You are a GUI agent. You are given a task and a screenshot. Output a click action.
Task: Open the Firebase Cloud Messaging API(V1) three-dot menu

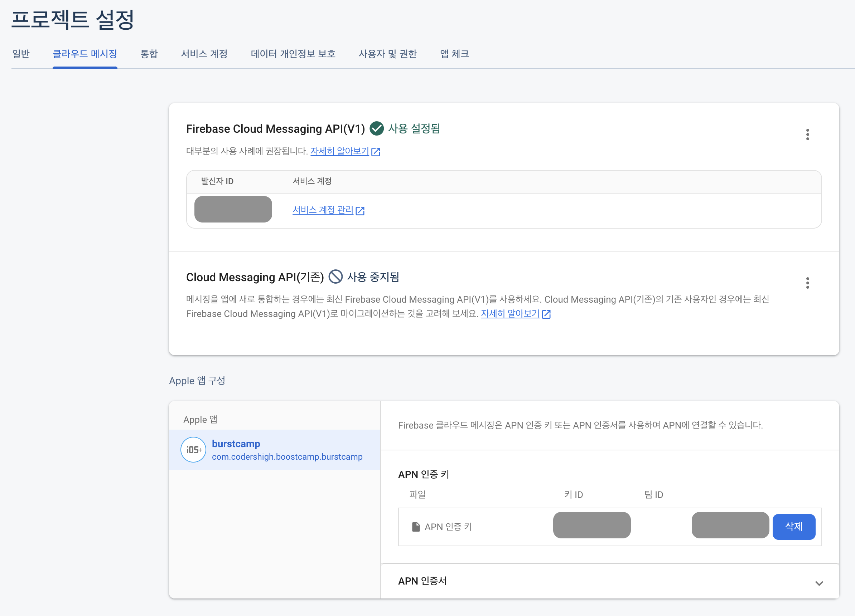coord(807,135)
